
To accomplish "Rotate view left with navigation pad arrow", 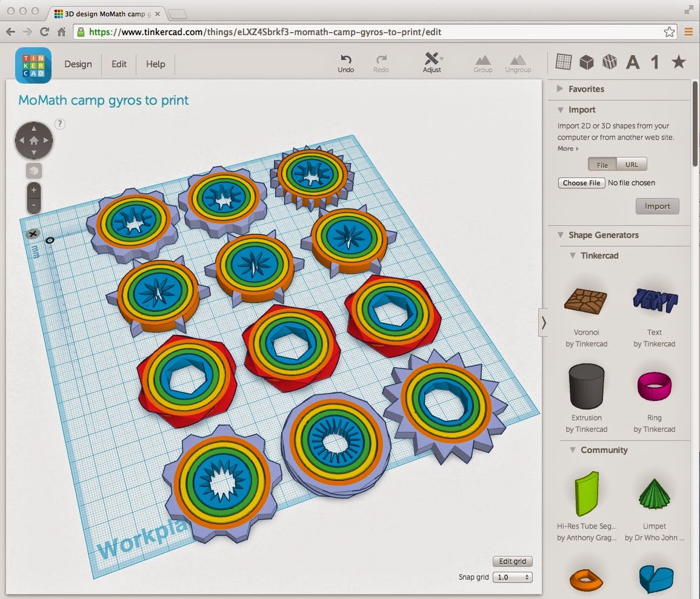I will pos(21,141).
